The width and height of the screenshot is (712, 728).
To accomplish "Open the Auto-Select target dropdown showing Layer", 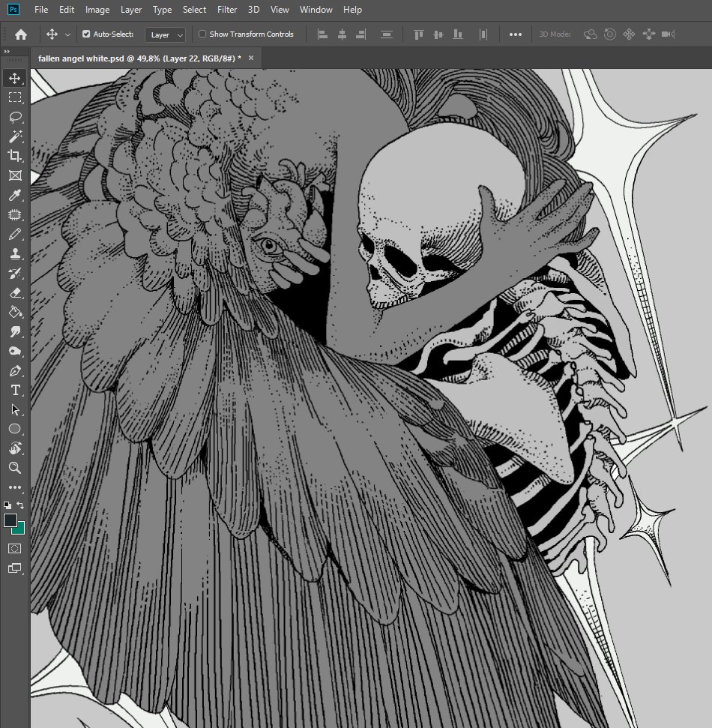I will tap(165, 34).
